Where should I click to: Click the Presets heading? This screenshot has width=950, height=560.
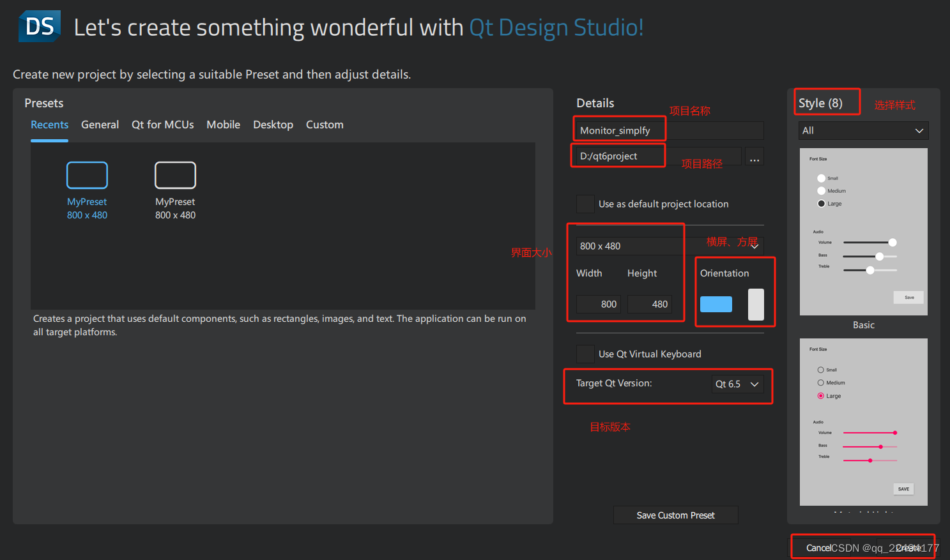click(44, 103)
